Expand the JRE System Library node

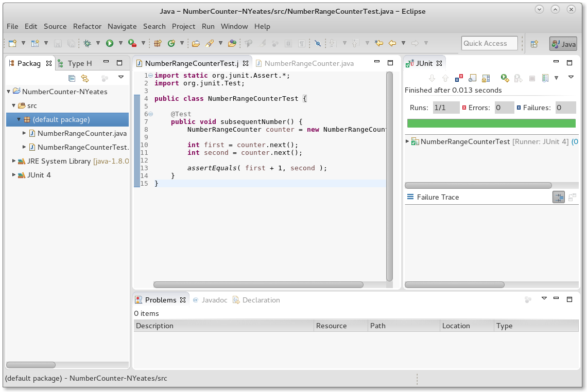click(x=14, y=161)
